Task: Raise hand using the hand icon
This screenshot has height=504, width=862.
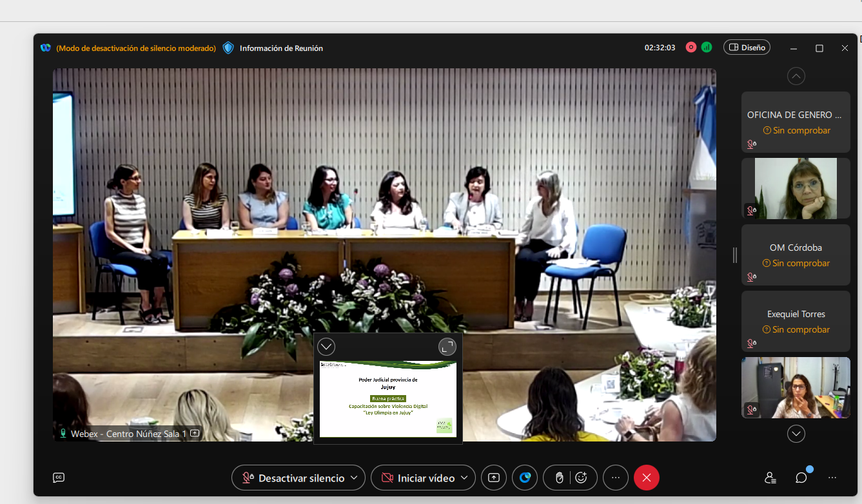Action: pyautogui.click(x=559, y=478)
